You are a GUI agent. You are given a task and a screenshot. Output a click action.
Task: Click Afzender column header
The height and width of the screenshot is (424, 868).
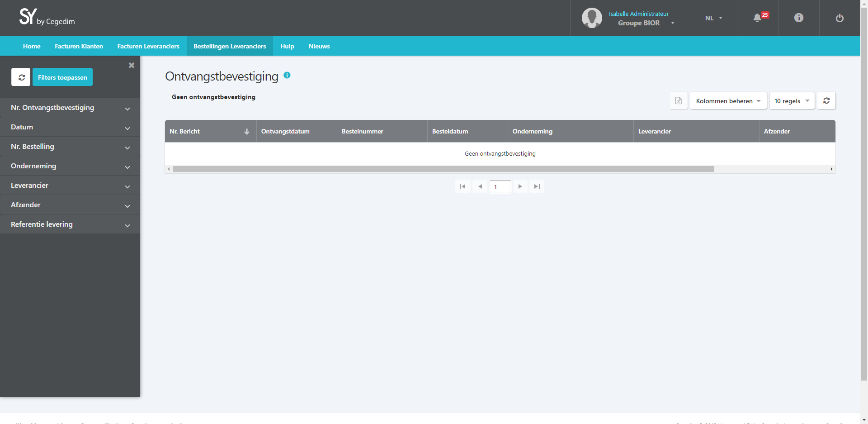click(x=797, y=131)
